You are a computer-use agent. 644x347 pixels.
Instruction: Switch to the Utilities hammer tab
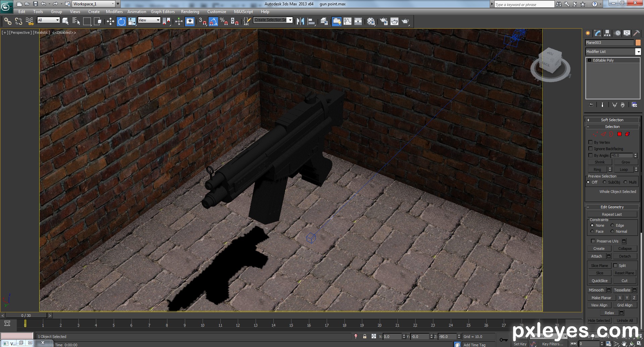tap(636, 33)
